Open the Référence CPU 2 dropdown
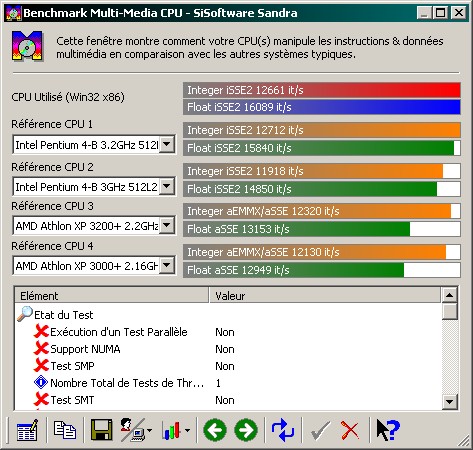The image size is (473, 450). click(167, 186)
